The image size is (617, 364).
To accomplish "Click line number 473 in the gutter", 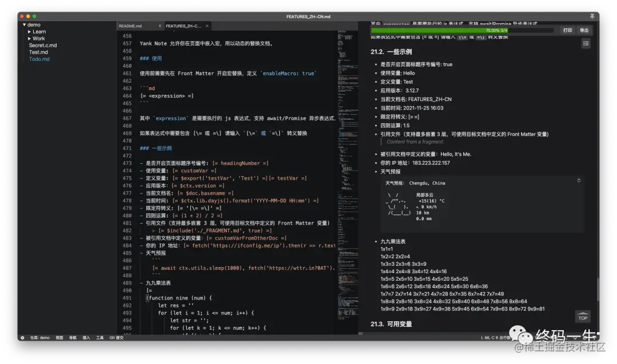I will coord(127,163).
